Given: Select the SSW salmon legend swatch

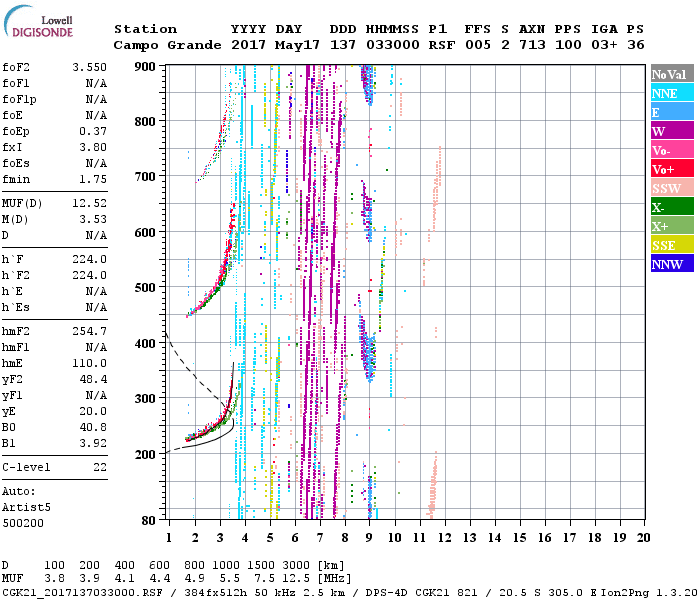Looking at the screenshot, I should [672, 188].
